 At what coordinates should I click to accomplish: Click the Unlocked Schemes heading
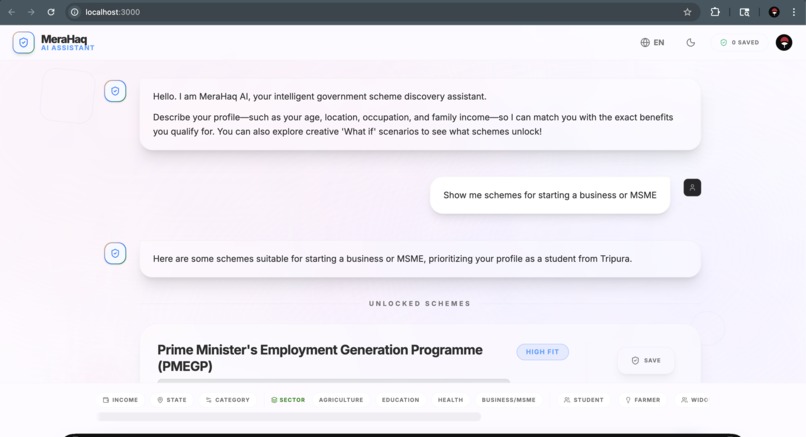click(x=419, y=303)
